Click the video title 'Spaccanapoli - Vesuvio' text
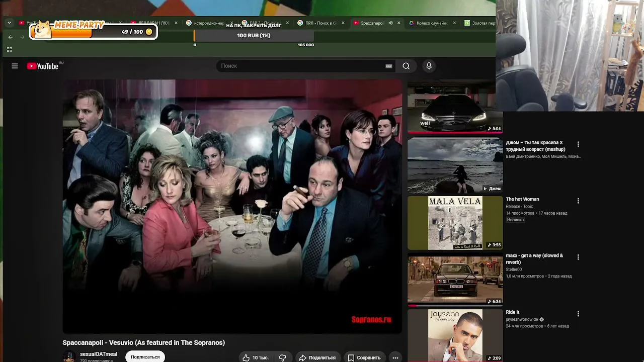The image size is (644, 362). coord(143,342)
